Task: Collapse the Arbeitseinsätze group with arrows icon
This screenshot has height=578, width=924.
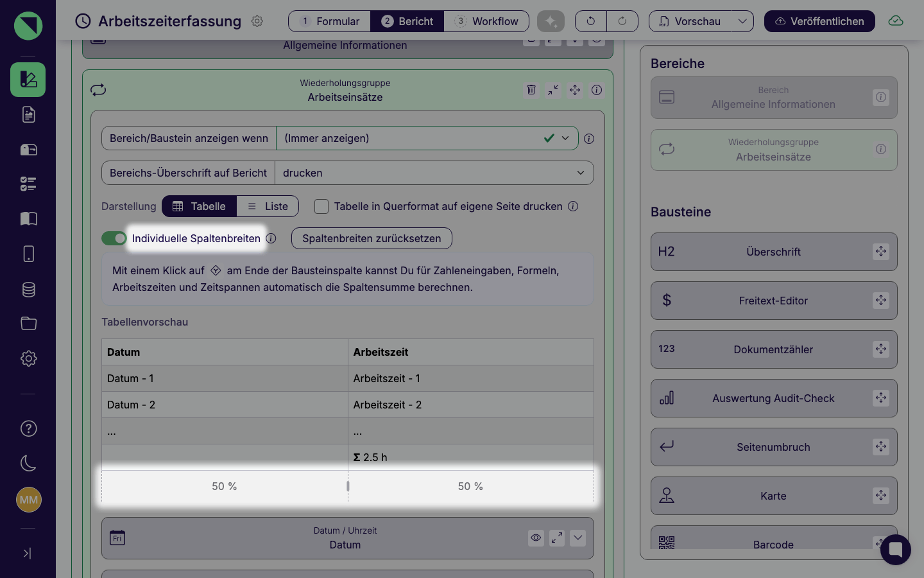Action: [x=553, y=90]
